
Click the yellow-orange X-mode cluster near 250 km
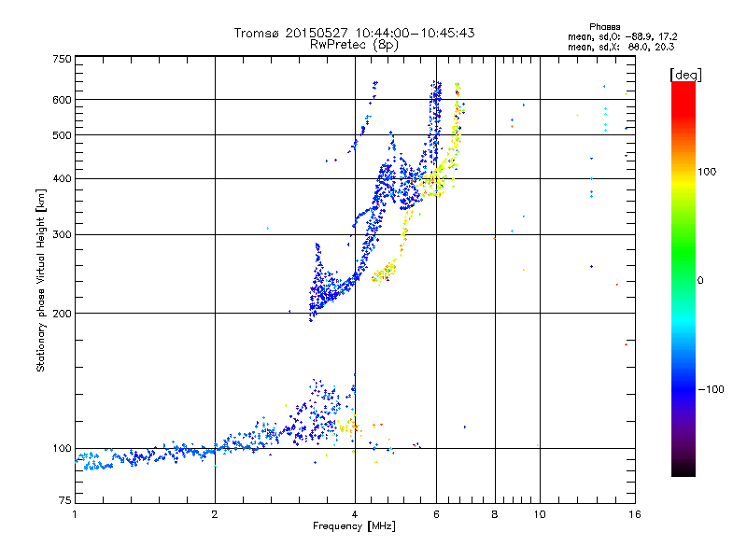point(384,273)
